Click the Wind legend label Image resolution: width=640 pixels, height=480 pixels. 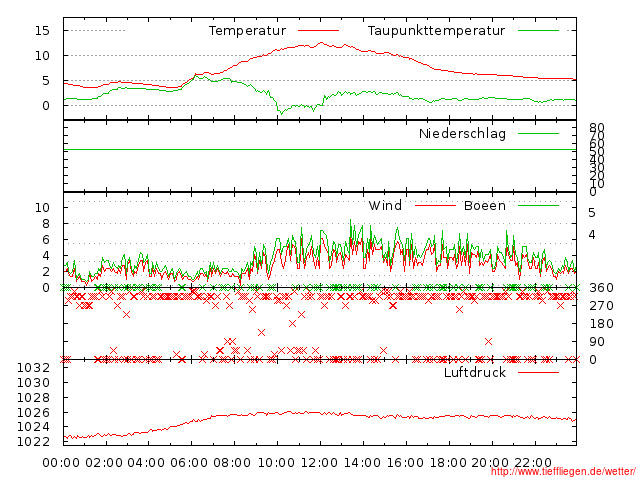point(385,205)
